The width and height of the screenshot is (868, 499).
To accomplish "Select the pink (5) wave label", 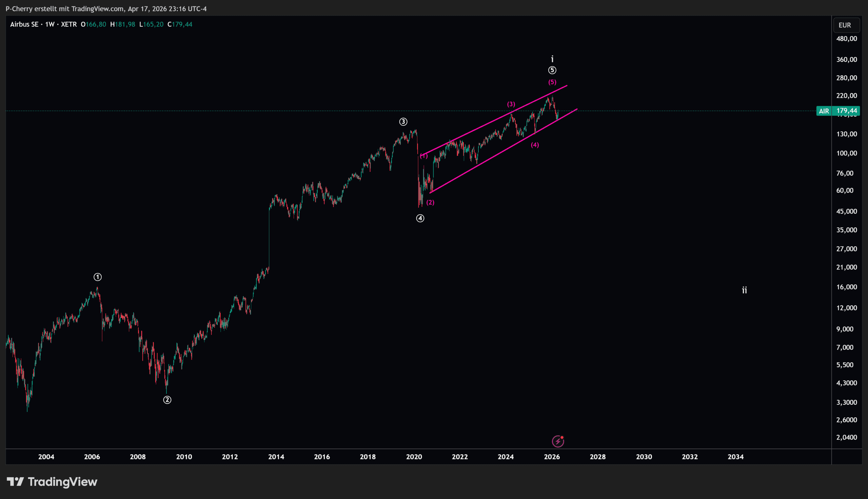I will click(552, 82).
